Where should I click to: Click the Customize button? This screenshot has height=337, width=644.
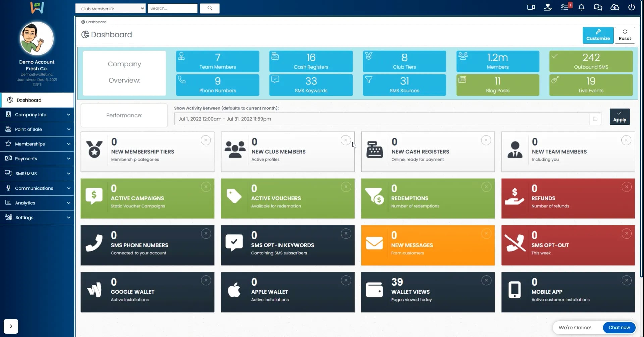(x=598, y=35)
